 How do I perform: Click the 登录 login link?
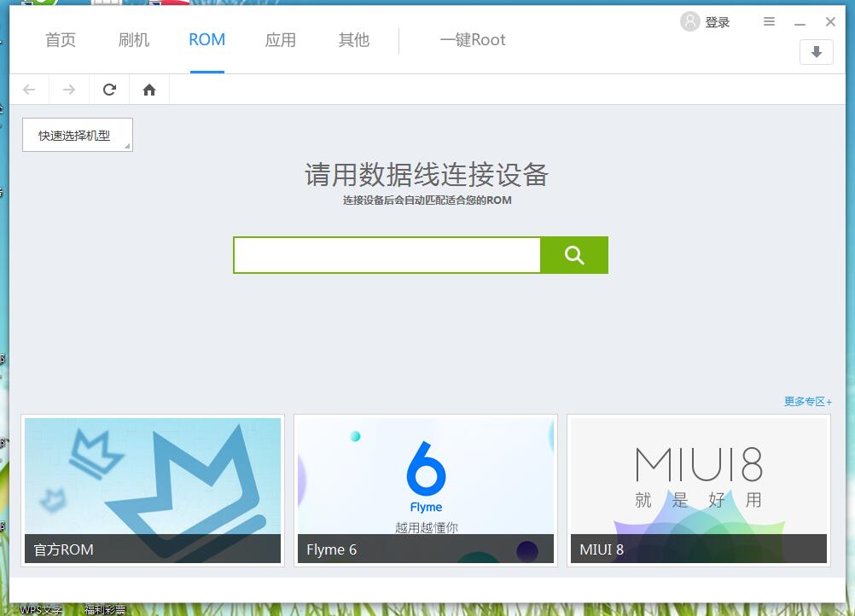click(x=717, y=22)
